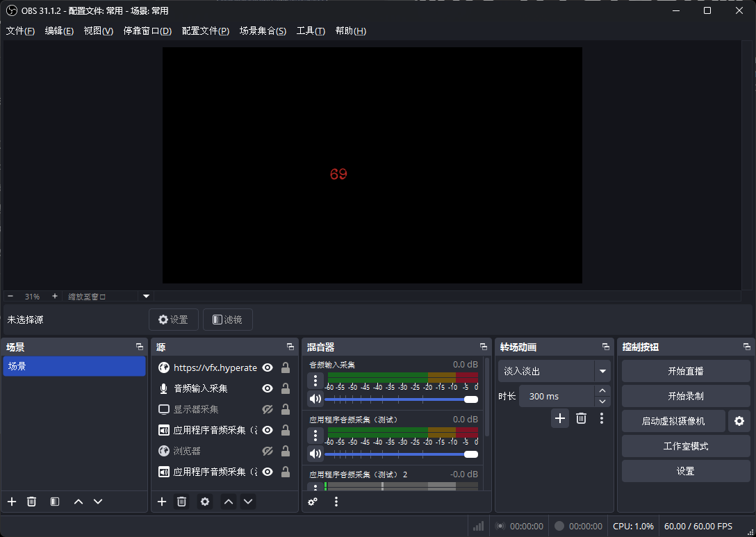Mute the 音频输入采集 speaker icon
Screen dimensions: 756x537
315,399
